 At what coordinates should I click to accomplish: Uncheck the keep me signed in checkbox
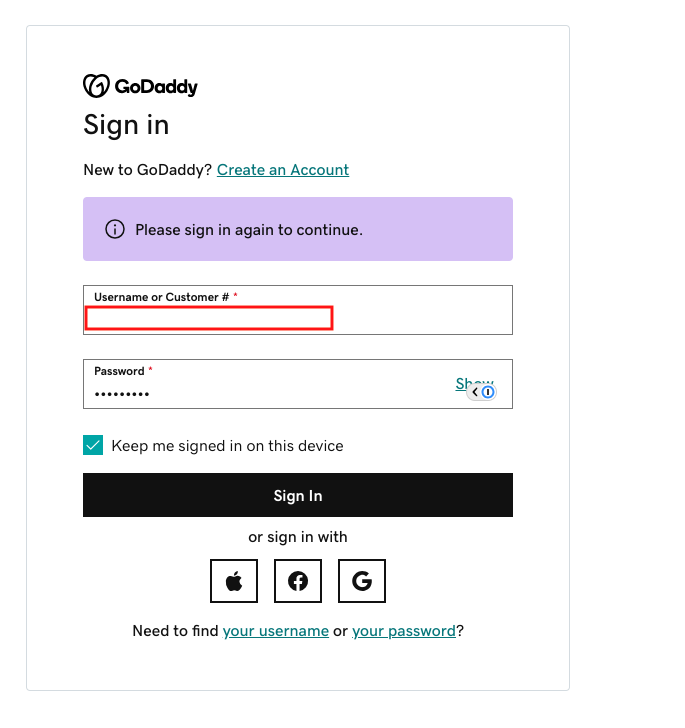(x=93, y=445)
